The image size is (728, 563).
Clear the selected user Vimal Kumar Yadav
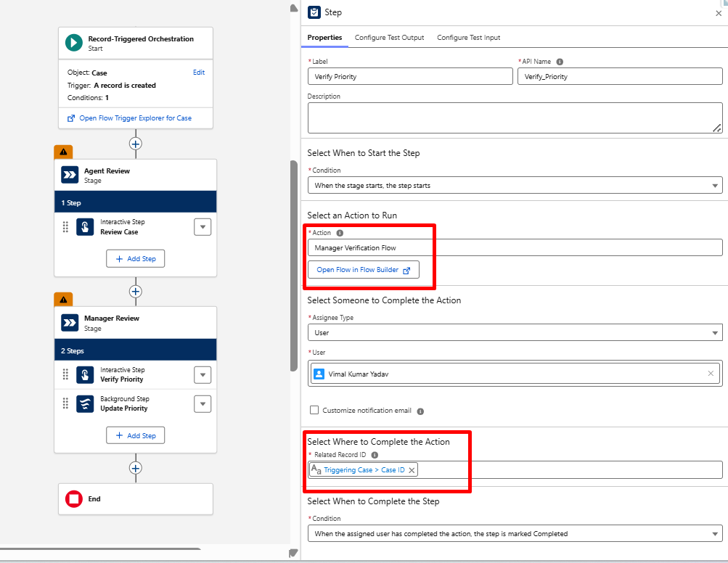(x=711, y=374)
